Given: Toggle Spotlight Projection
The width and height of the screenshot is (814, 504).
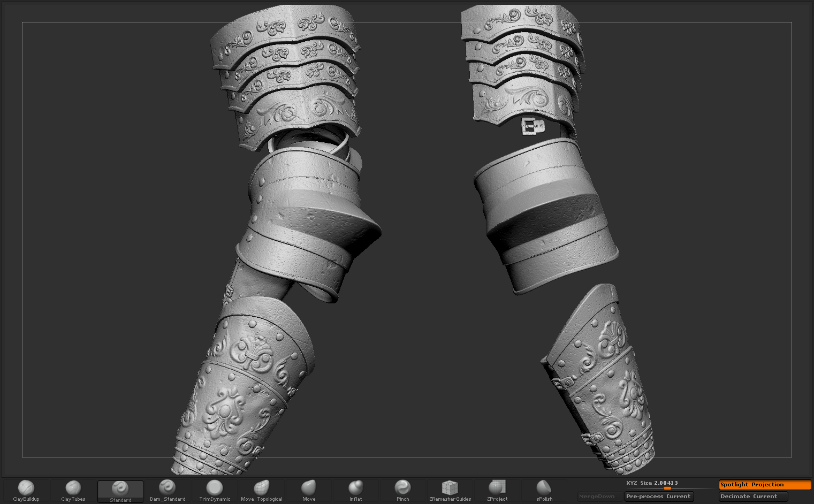Looking at the screenshot, I should pyautogui.click(x=765, y=485).
